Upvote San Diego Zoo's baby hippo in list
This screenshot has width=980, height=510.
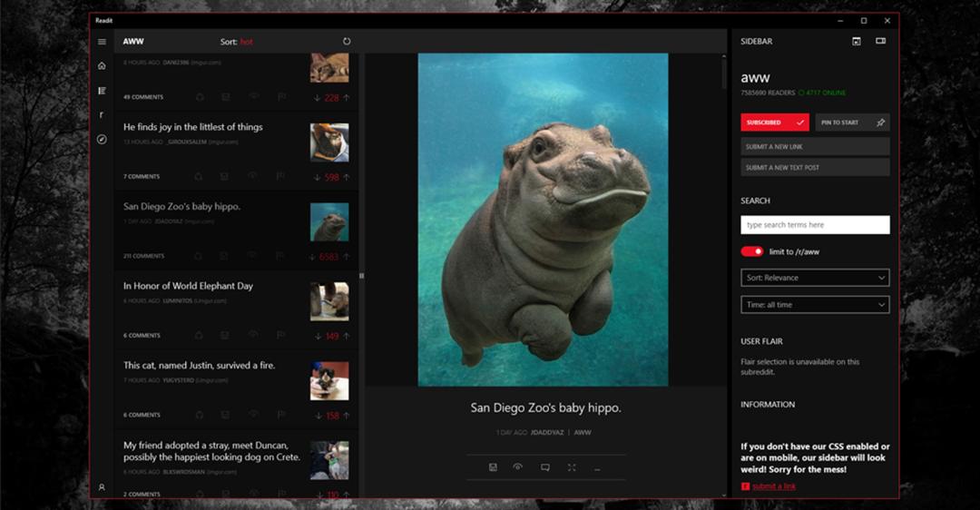(347, 256)
